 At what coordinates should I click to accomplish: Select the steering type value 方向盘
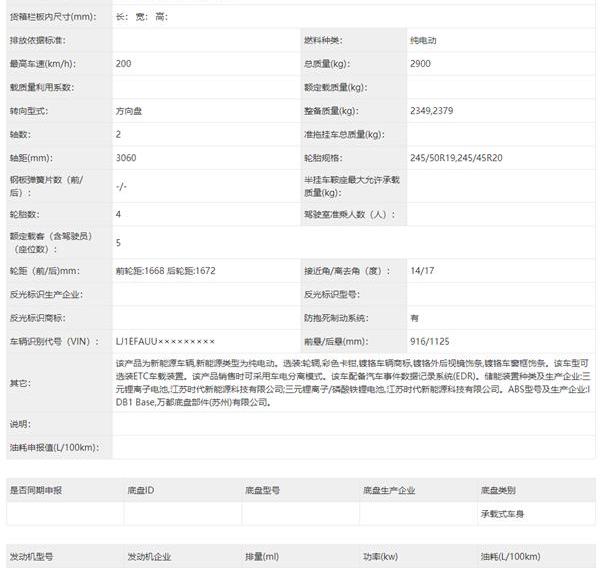(x=129, y=111)
